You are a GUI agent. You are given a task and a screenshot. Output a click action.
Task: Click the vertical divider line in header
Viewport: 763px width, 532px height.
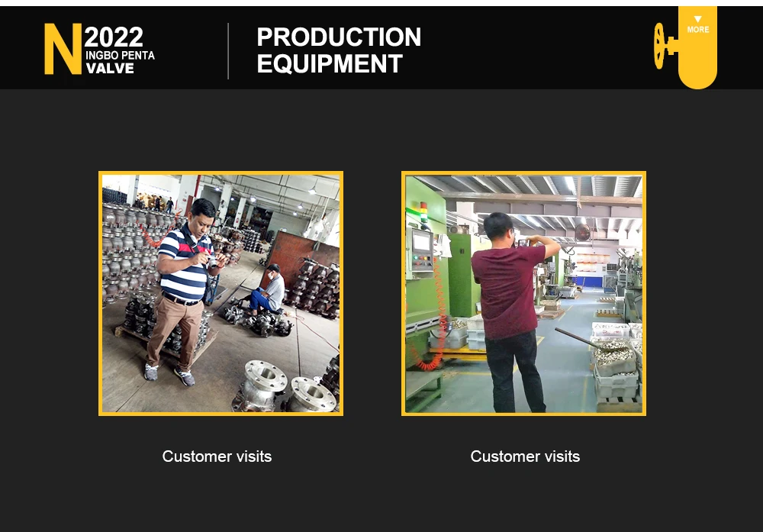click(x=227, y=50)
